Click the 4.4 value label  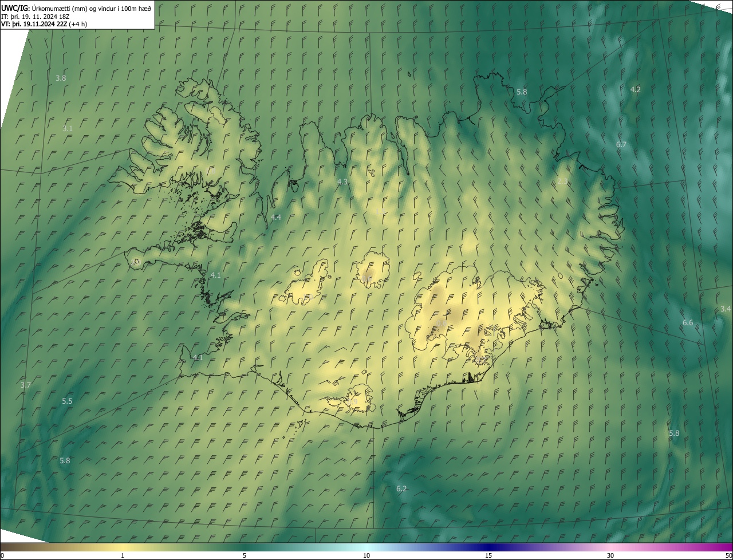(276, 218)
